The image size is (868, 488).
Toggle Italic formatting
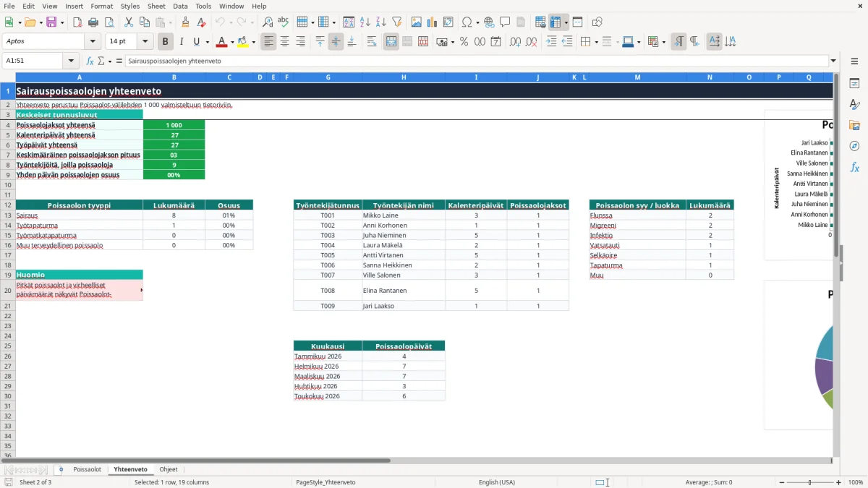[181, 41]
